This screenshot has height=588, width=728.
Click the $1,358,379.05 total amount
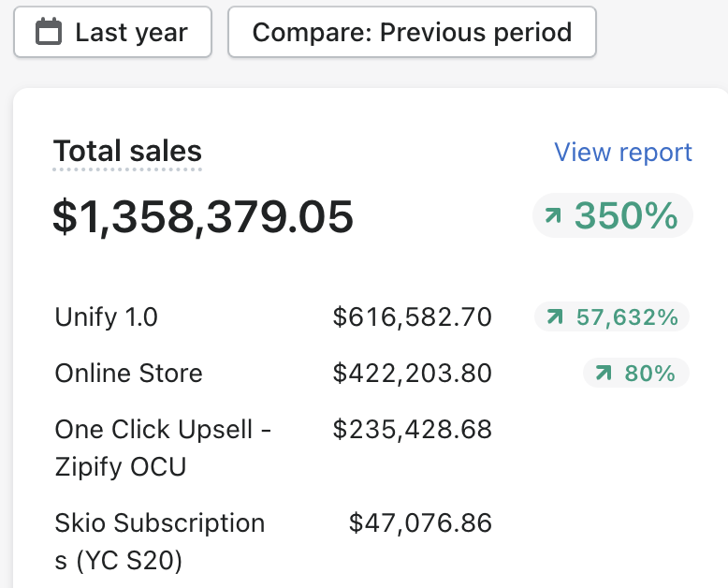(x=203, y=216)
